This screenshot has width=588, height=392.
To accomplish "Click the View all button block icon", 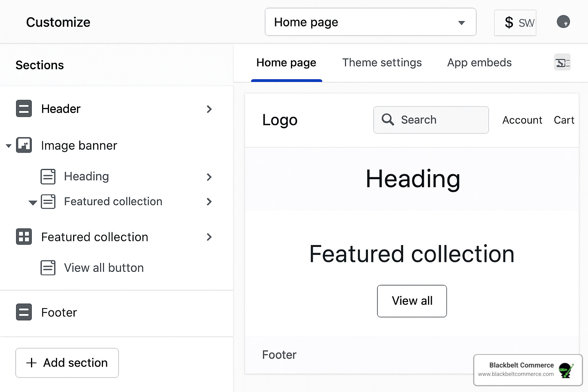I will pyautogui.click(x=48, y=268).
